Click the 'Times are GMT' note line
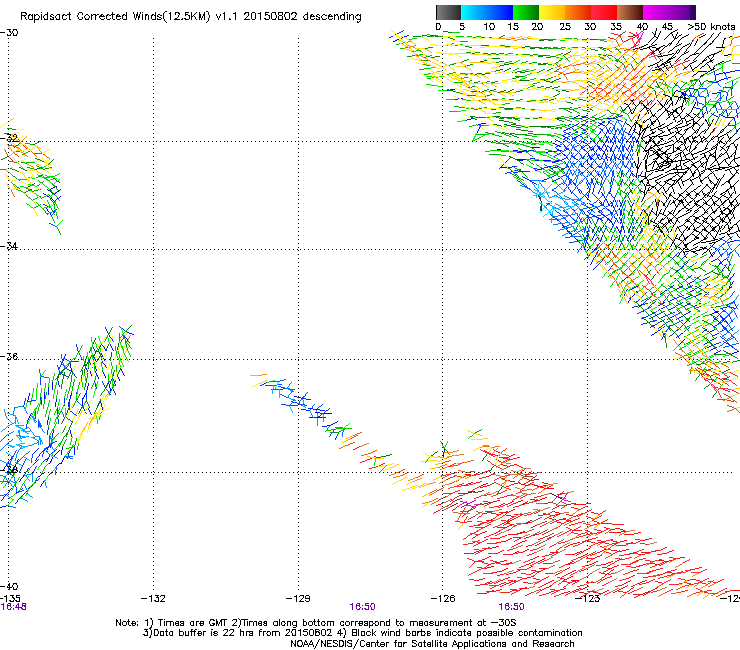The width and height of the screenshot is (740, 650). click(x=315, y=623)
